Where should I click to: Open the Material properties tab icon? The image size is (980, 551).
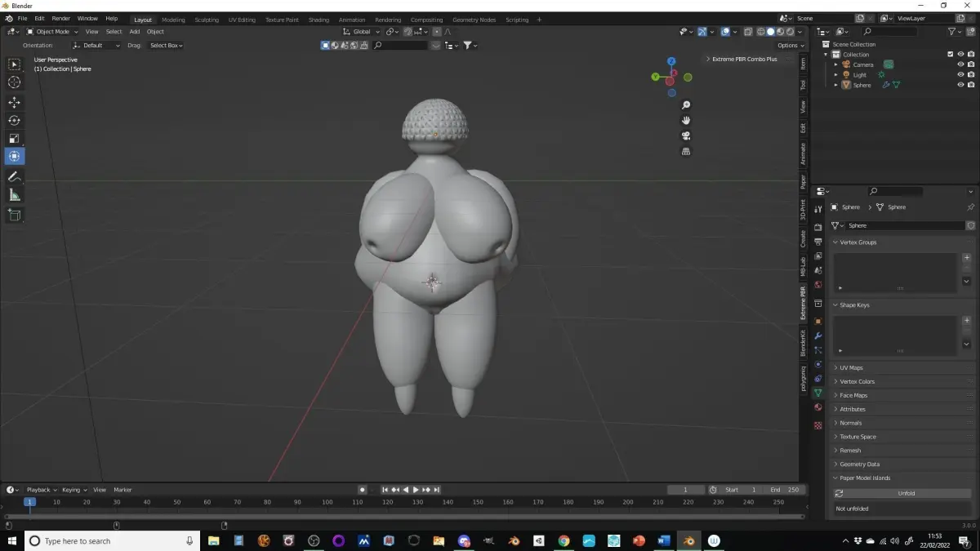(x=818, y=407)
